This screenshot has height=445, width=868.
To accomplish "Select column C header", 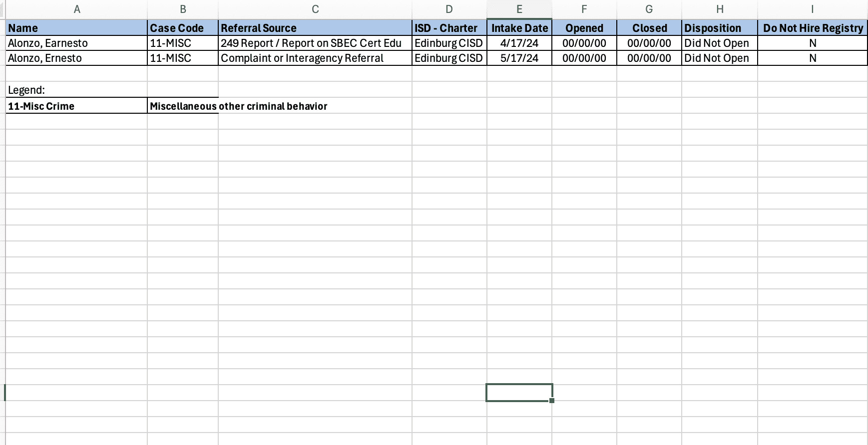I will [x=315, y=9].
